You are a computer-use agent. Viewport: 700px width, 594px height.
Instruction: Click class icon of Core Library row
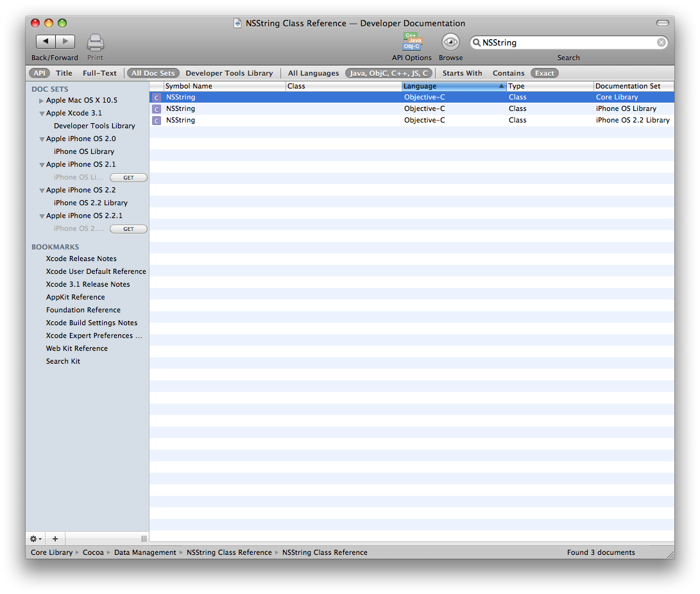[x=157, y=98]
